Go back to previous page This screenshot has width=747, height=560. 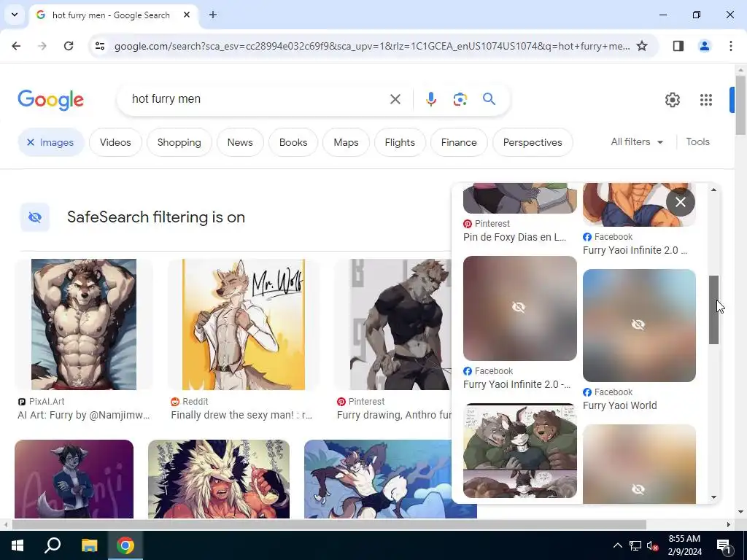16,46
